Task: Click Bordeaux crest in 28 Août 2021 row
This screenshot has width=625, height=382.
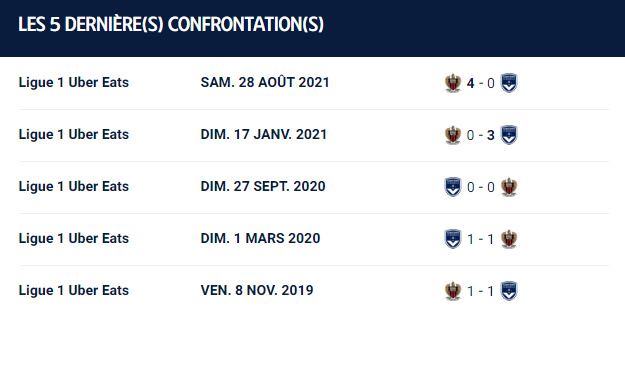Action: [x=509, y=83]
